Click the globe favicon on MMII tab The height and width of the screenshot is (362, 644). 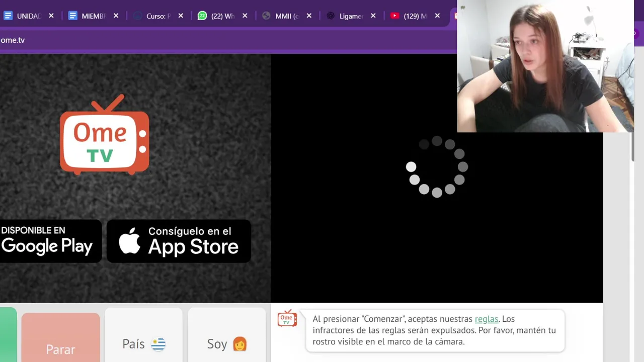(266, 16)
